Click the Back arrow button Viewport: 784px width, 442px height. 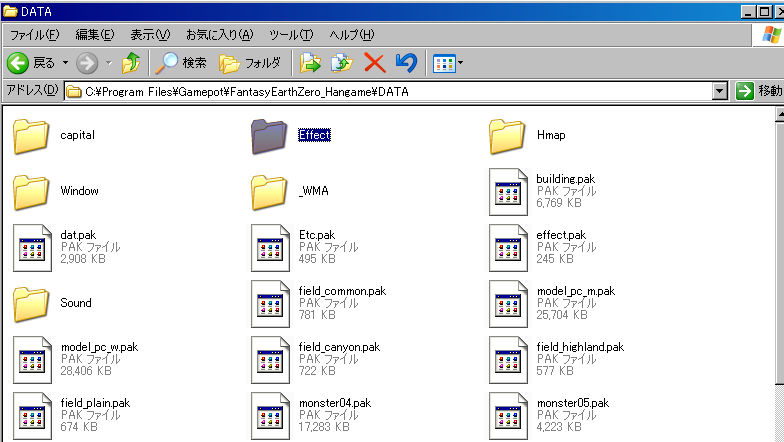18,63
